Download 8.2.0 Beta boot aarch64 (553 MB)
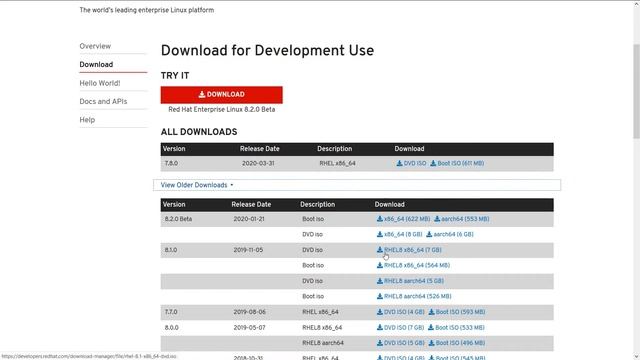This screenshot has width=640, height=360. coord(462,219)
